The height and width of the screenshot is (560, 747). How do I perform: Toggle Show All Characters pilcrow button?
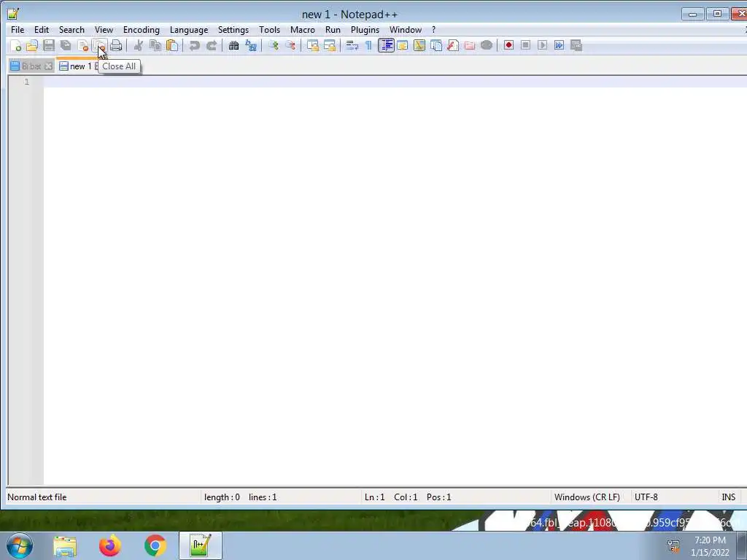(x=368, y=45)
